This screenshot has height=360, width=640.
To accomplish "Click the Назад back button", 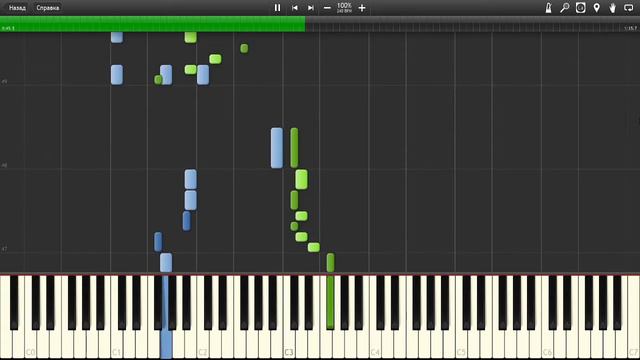I will click(x=17, y=8).
